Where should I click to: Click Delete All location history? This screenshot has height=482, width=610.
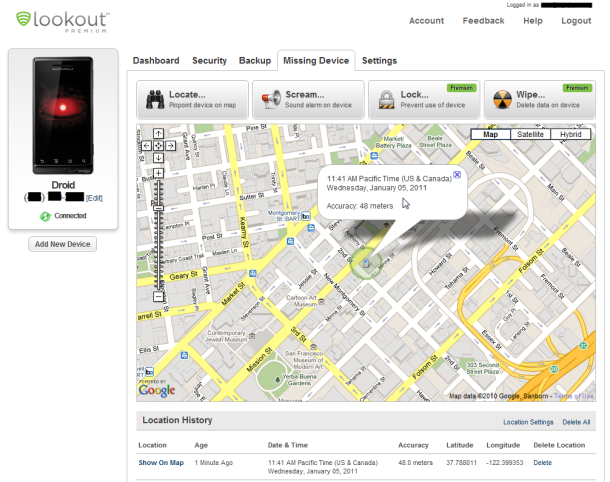tap(576, 422)
